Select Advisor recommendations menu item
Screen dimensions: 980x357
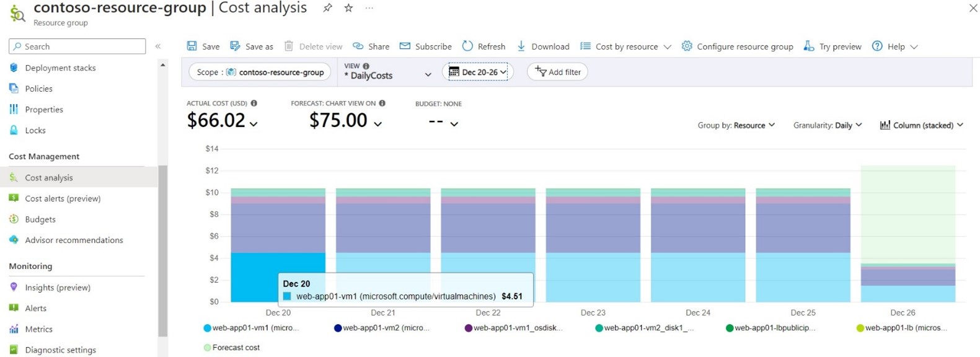(74, 240)
